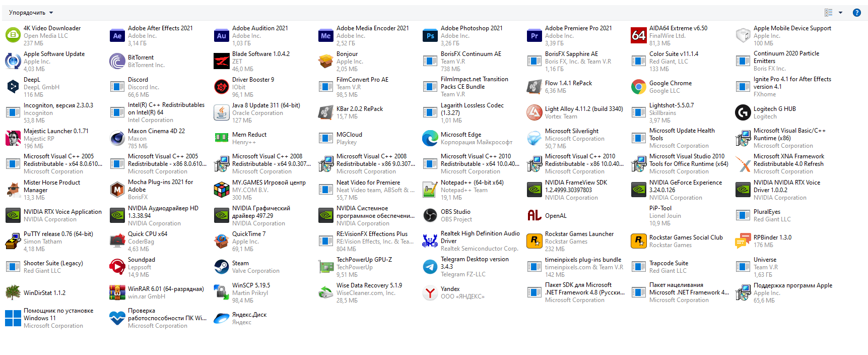Select the Java 8 Update 311 icon
868x355 pixels.
coord(221,112)
